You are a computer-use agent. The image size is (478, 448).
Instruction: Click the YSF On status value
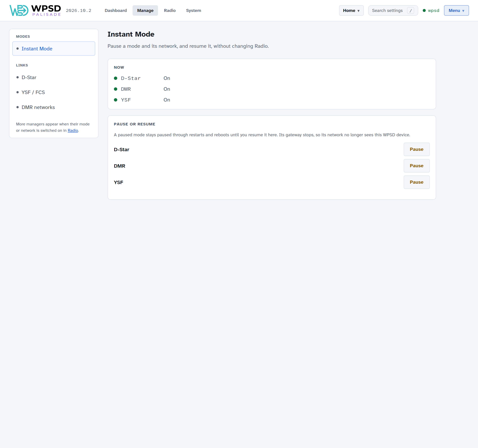pos(167,100)
